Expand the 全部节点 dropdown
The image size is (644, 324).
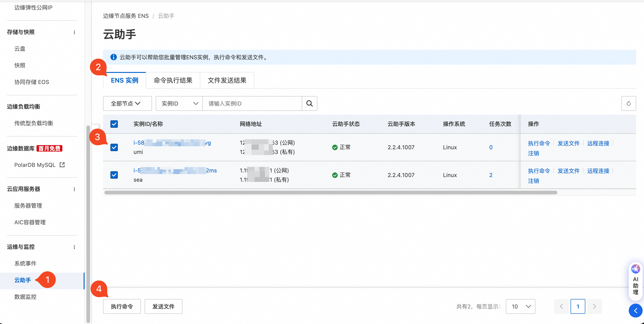point(127,103)
